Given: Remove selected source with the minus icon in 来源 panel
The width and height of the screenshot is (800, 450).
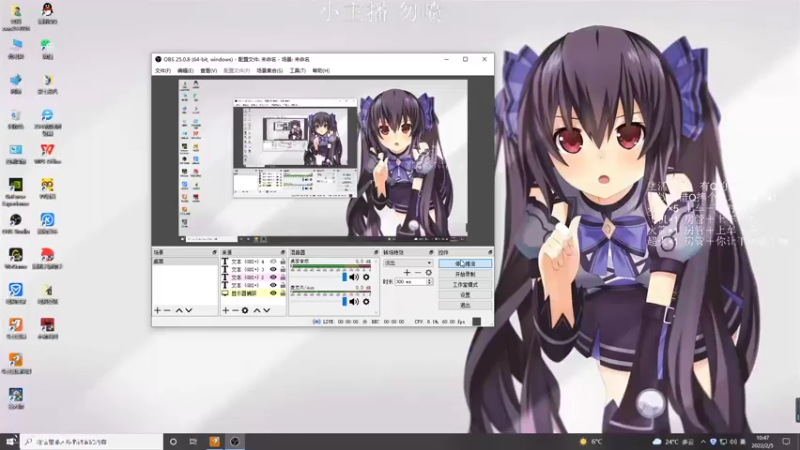Looking at the screenshot, I should click(x=235, y=310).
